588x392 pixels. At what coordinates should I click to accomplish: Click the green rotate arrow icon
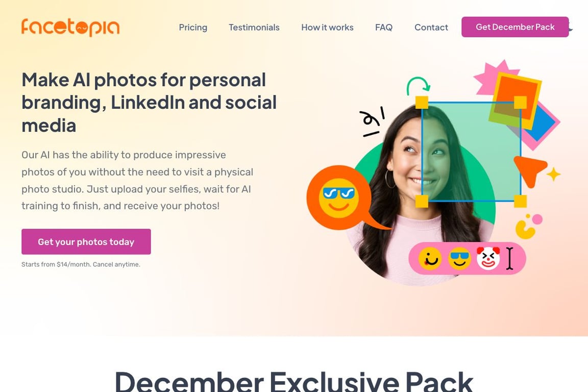[418, 86]
